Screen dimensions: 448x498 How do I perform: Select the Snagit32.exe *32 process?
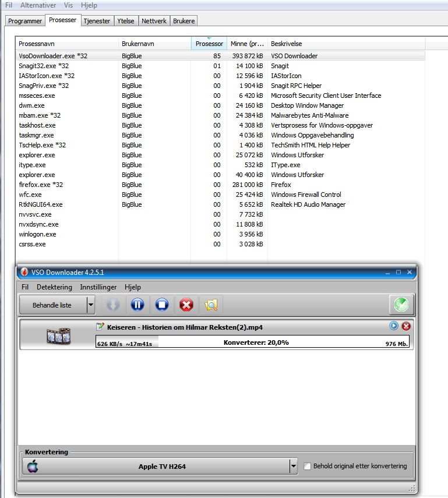[x=220, y=66]
